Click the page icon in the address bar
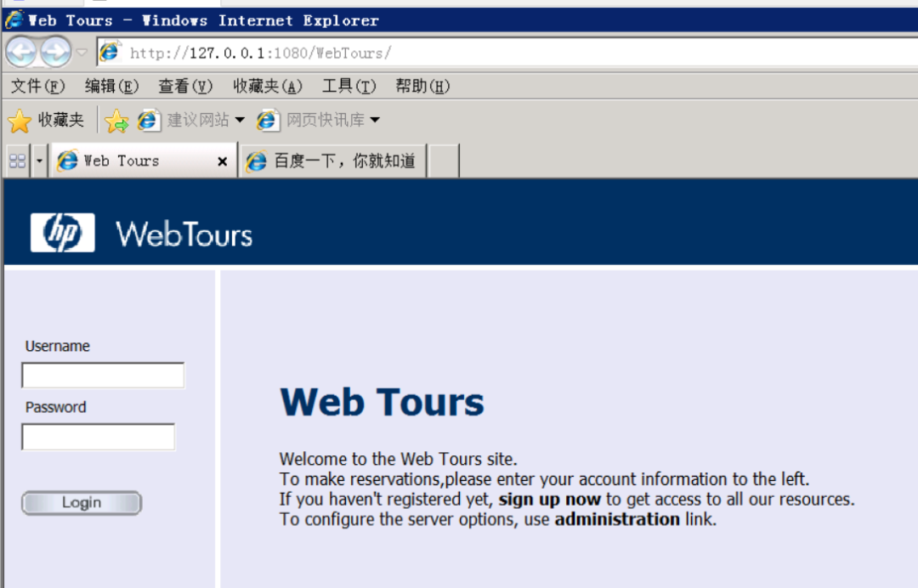The height and width of the screenshot is (588, 918). pos(110,51)
